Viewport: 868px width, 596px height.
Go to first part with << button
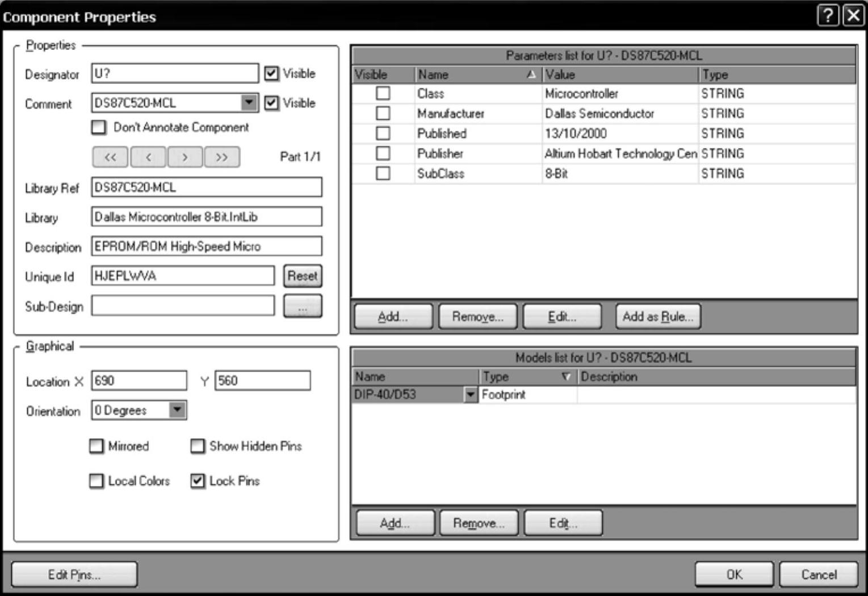(111, 157)
